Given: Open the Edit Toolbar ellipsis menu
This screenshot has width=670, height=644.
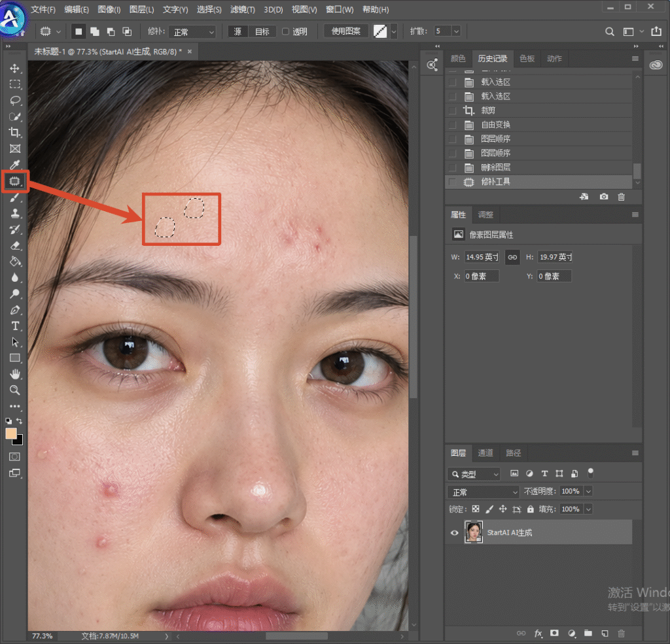Looking at the screenshot, I should pos(15,406).
